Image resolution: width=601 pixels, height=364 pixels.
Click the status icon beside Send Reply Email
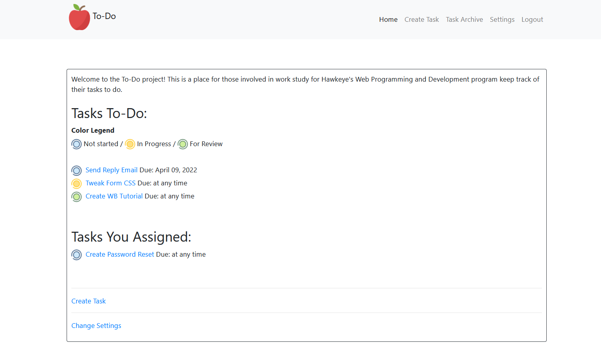tap(76, 170)
